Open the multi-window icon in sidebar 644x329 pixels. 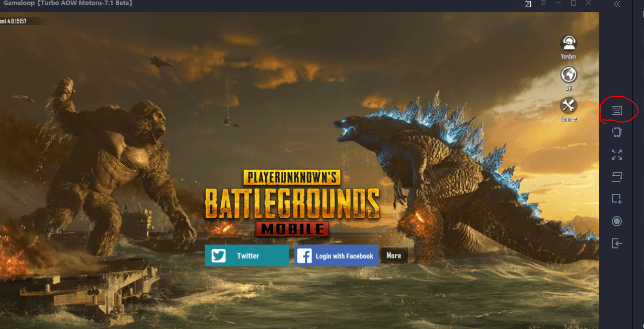[x=617, y=177]
